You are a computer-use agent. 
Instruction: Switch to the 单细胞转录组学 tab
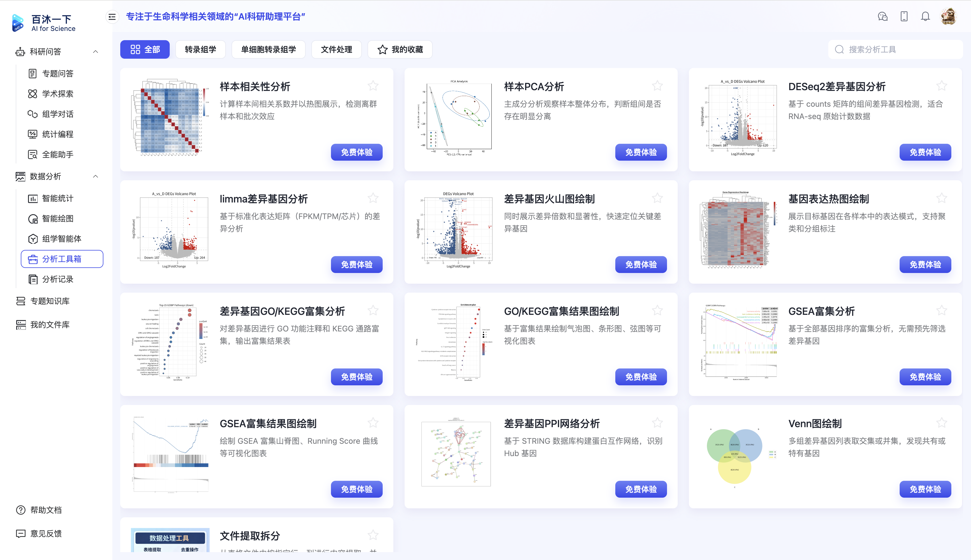[x=269, y=50]
